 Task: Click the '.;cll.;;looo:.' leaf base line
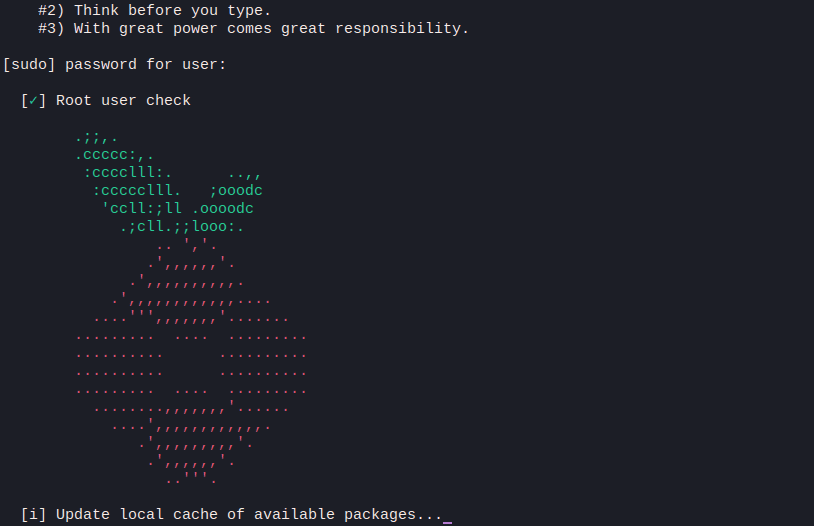[182, 227]
